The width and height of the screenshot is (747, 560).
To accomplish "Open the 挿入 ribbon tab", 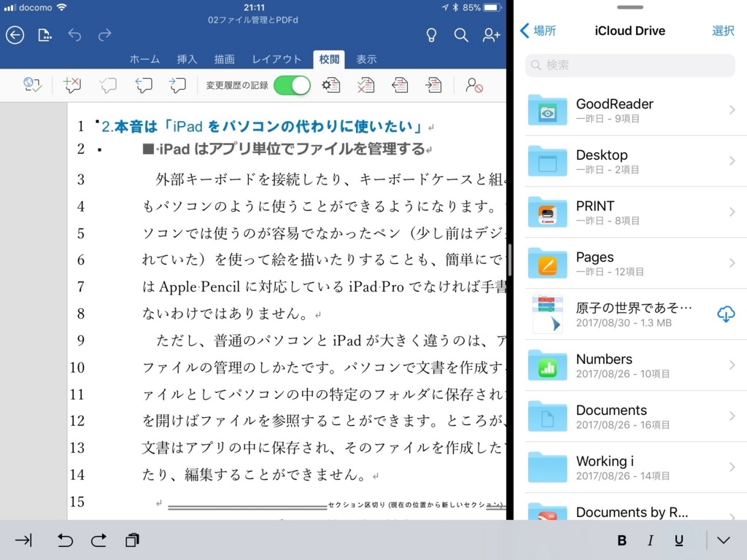I will pos(187,59).
